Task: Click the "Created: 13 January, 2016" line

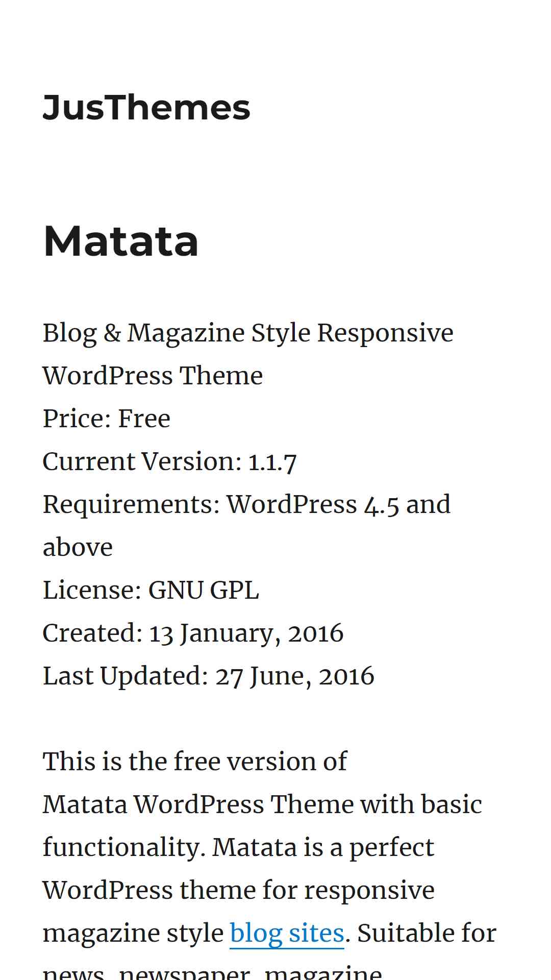Action: [193, 633]
